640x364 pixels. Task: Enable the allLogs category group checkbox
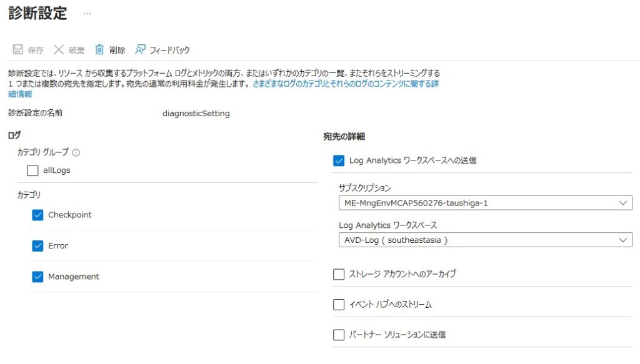[32, 170]
